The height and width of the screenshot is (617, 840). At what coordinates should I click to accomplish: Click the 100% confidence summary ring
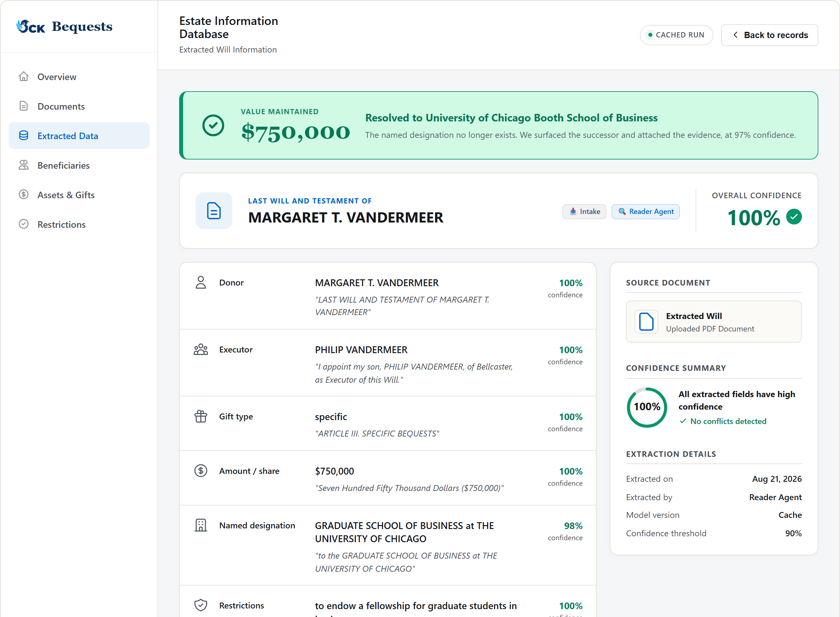coord(647,407)
